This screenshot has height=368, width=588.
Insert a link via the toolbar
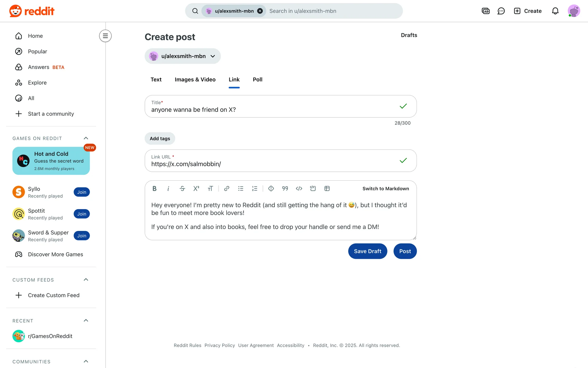(227, 189)
